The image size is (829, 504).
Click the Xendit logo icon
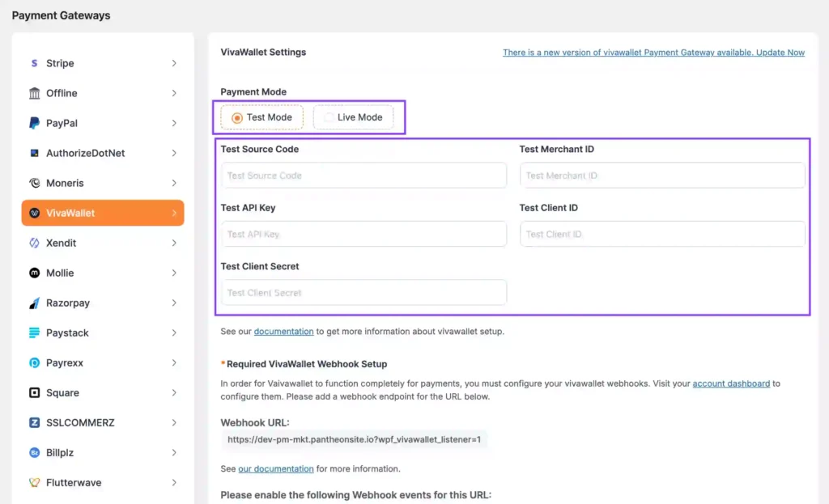pyautogui.click(x=34, y=243)
